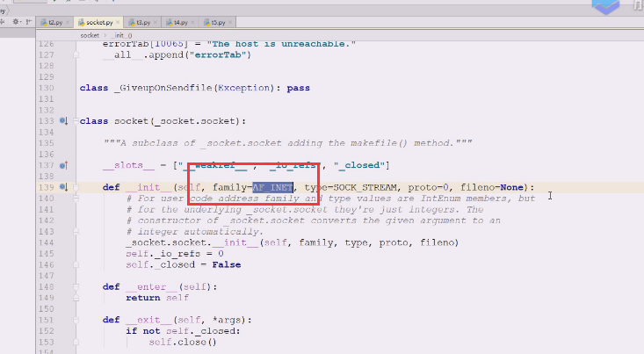Collapse the class socket fold on line 133
This screenshot has height=354, width=644.
(76, 120)
